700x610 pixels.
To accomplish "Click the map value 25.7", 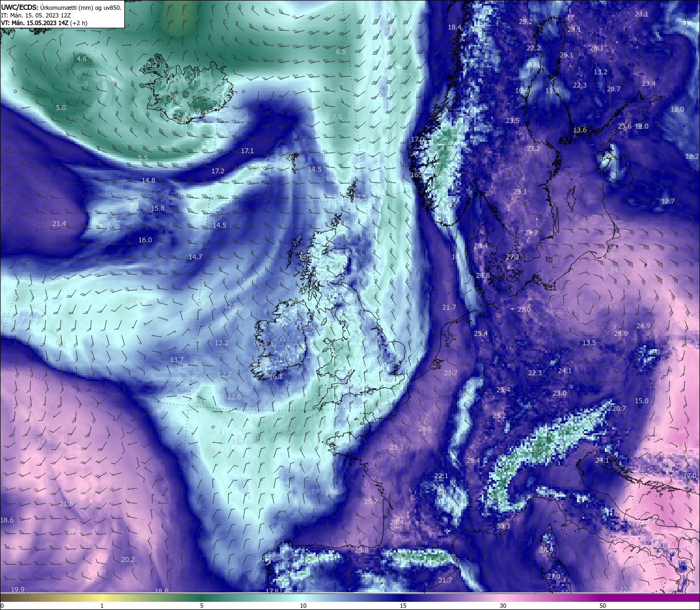I will (x=371, y=502).
